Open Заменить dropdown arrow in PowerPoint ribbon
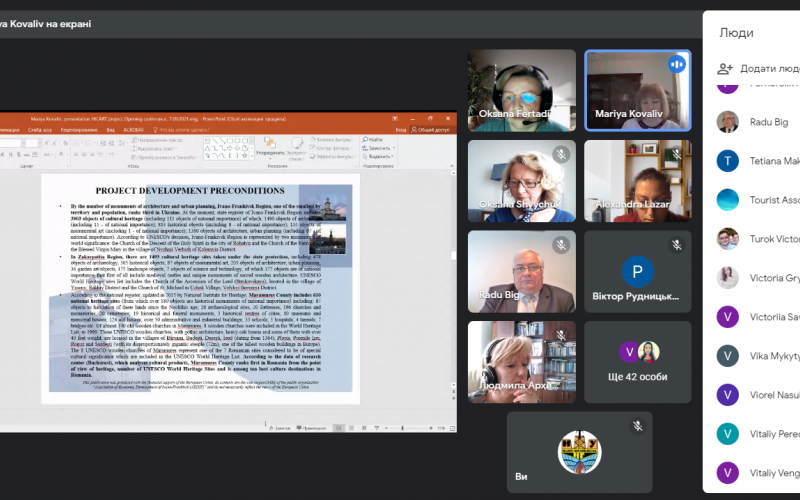Image resolution: width=800 pixels, height=500 pixels. (x=394, y=148)
